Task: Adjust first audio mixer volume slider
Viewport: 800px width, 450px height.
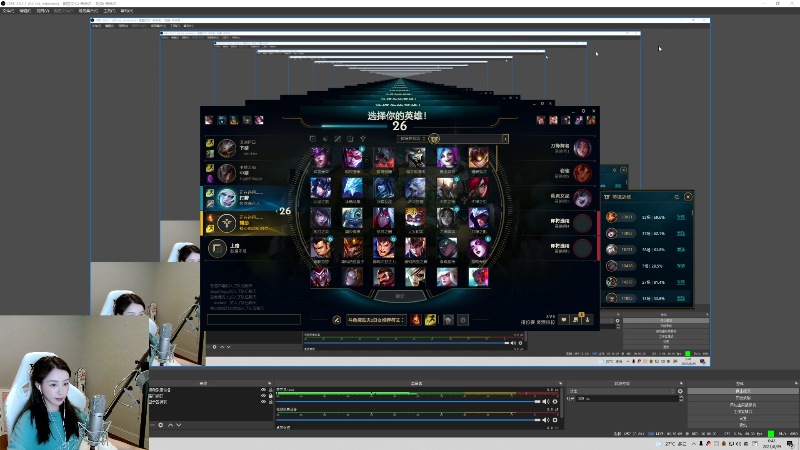Action: pos(408,402)
